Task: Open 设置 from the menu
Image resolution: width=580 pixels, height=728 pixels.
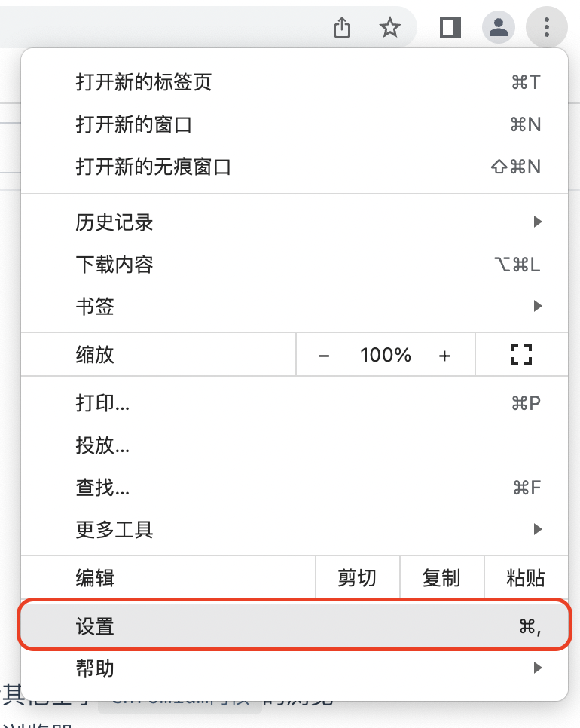Action: pyautogui.click(x=96, y=626)
